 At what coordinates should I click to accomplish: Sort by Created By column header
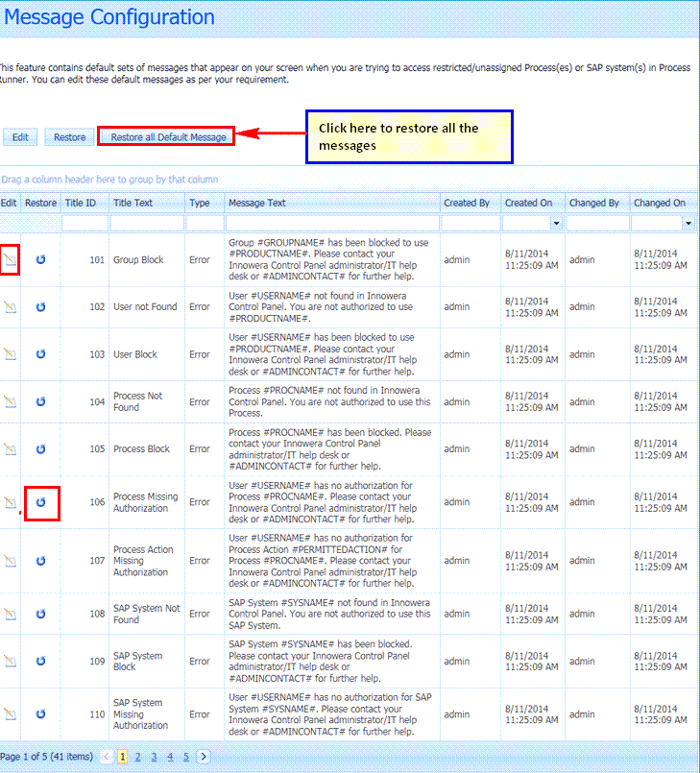click(471, 204)
